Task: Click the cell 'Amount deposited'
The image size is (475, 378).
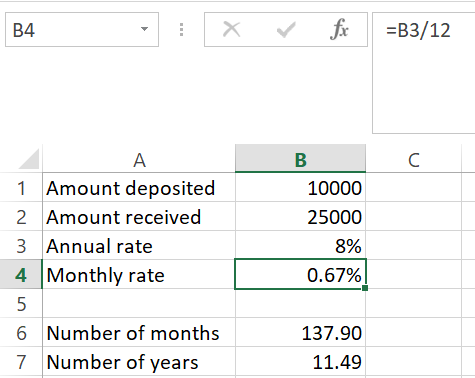Action: [x=139, y=187]
